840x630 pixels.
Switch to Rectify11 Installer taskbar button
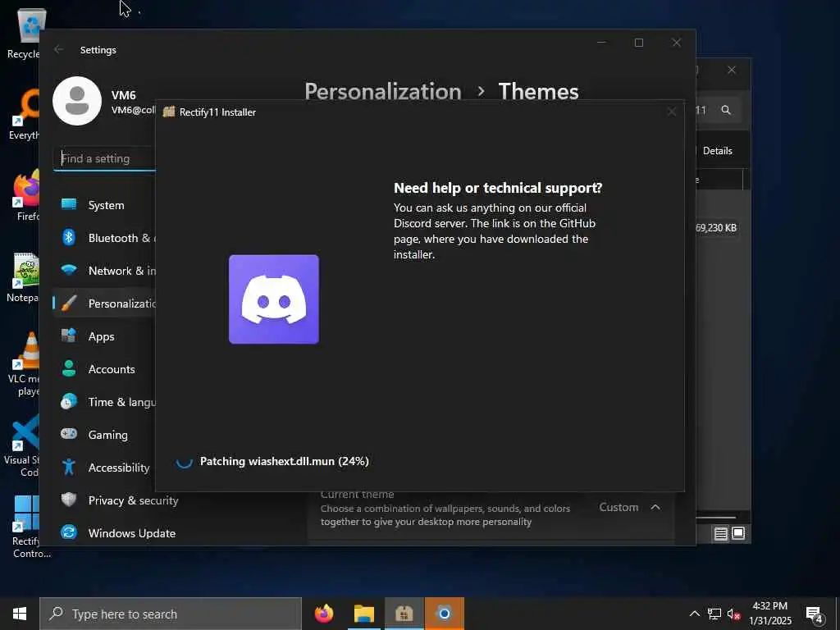point(404,614)
